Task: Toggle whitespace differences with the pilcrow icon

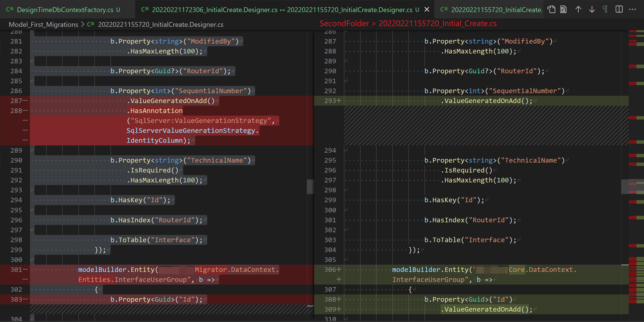Action: 605,9
